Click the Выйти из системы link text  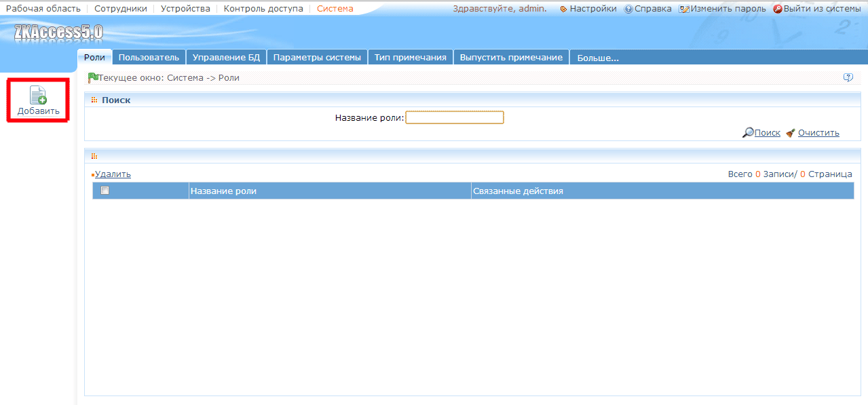coord(823,9)
